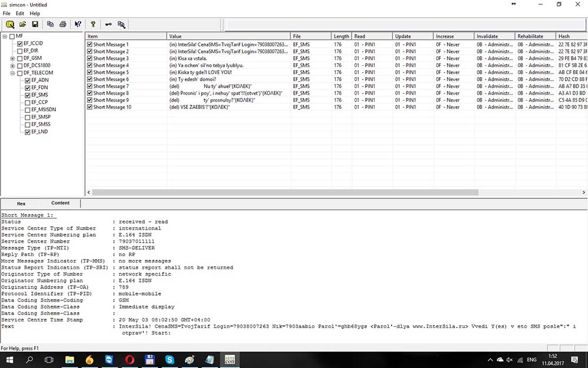Click the Hash column header

[x=570, y=37]
